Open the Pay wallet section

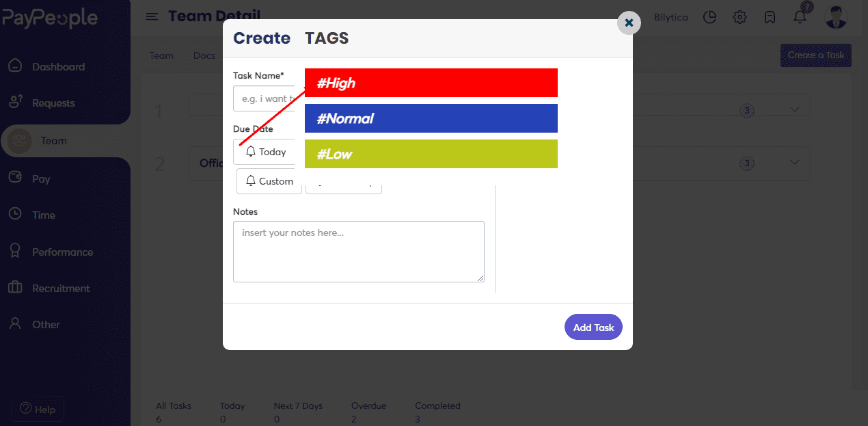click(41, 178)
